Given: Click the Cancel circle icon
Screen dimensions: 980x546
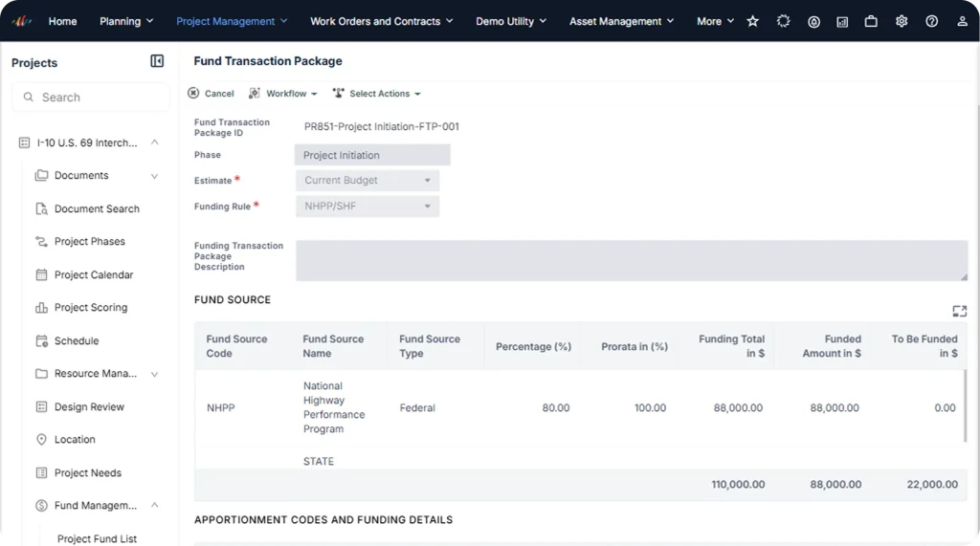Looking at the screenshot, I should pos(193,93).
